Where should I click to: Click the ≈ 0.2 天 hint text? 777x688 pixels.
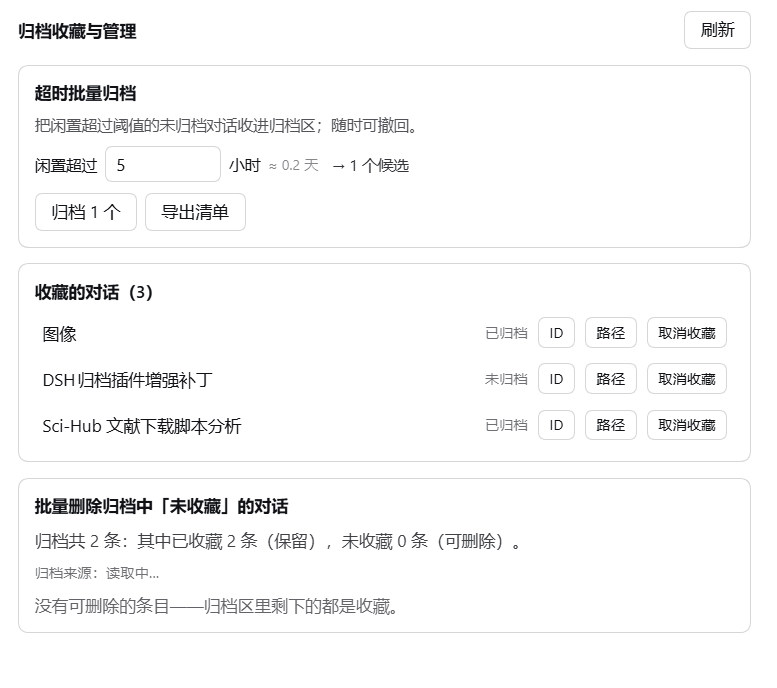pos(293,165)
